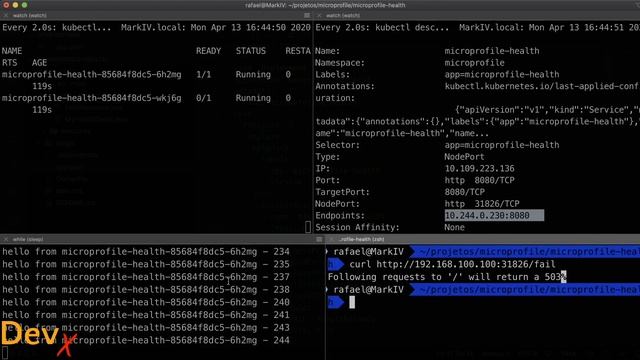Select the '..rofile-health (zsh)' pane title
This screenshot has width=640, height=360.
point(362,239)
